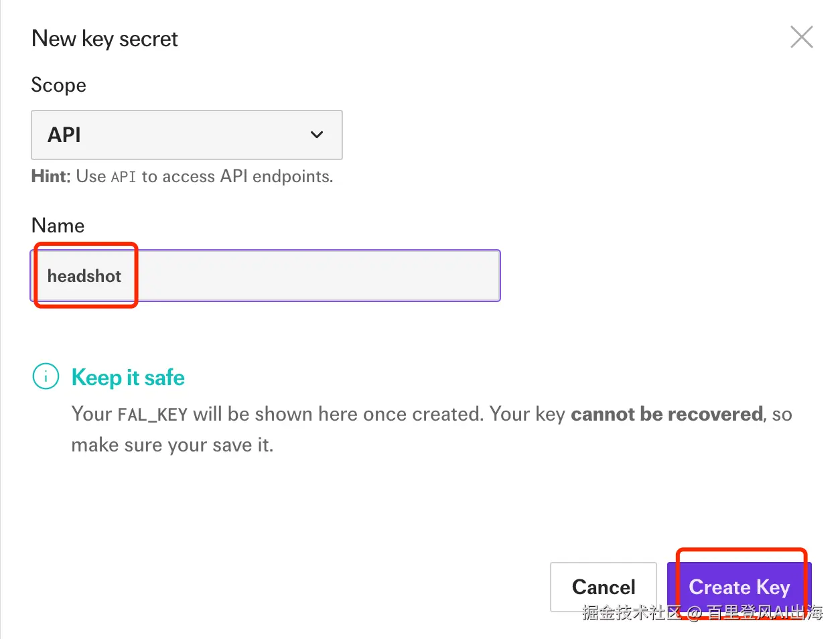Select the Keep it safe heading
This screenshot has width=840, height=639.
[x=128, y=377]
